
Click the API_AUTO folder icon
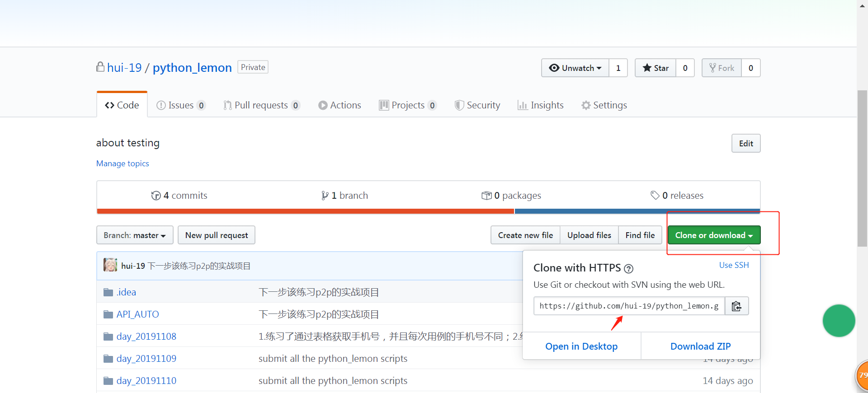point(108,314)
